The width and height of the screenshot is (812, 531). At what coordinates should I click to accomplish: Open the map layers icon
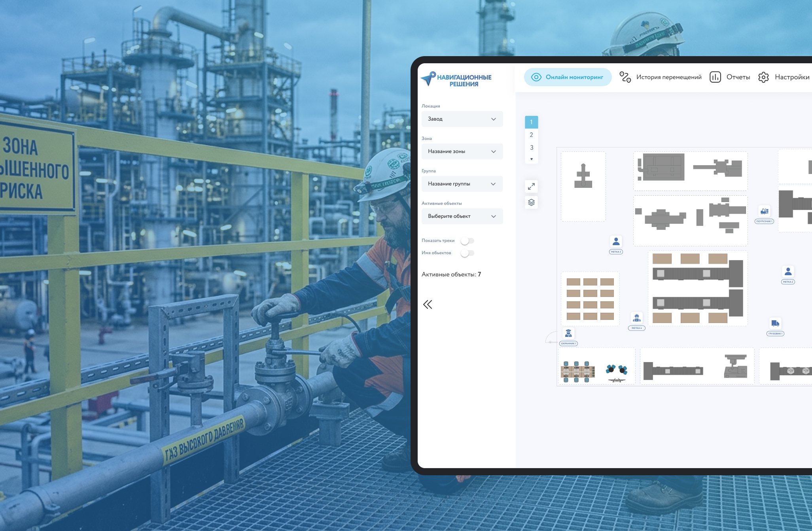coord(531,202)
